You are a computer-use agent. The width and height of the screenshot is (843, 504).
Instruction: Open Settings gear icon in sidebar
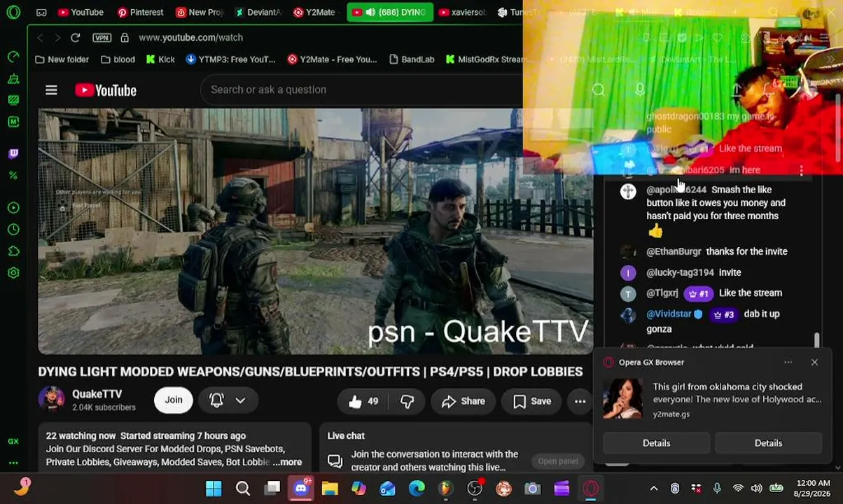click(13, 273)
